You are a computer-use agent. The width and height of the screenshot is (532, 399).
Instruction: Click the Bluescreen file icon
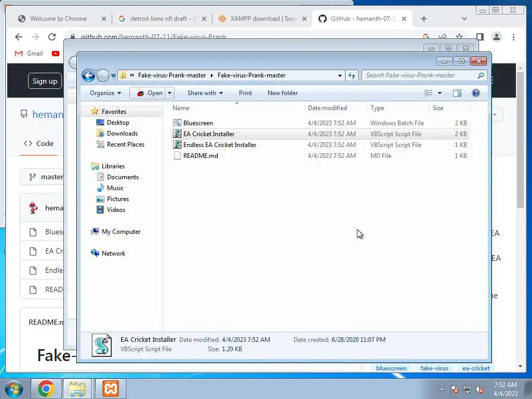[x=177, y=123]
